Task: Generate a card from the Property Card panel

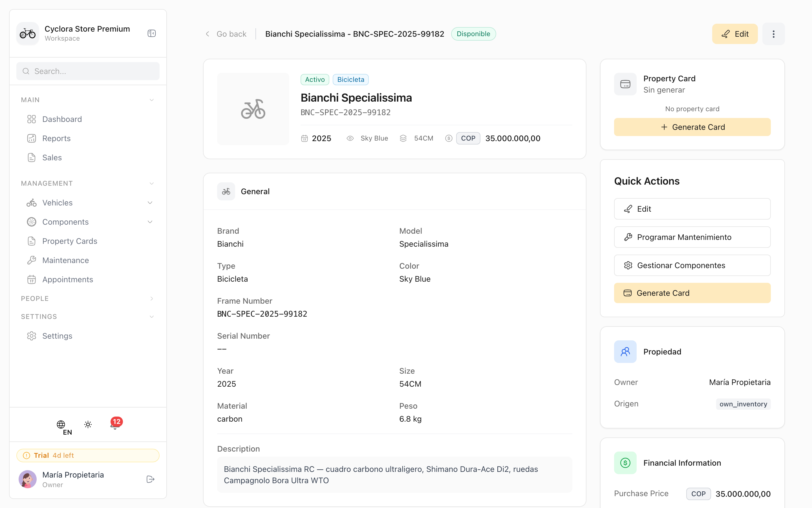Action: pos(692,127)
